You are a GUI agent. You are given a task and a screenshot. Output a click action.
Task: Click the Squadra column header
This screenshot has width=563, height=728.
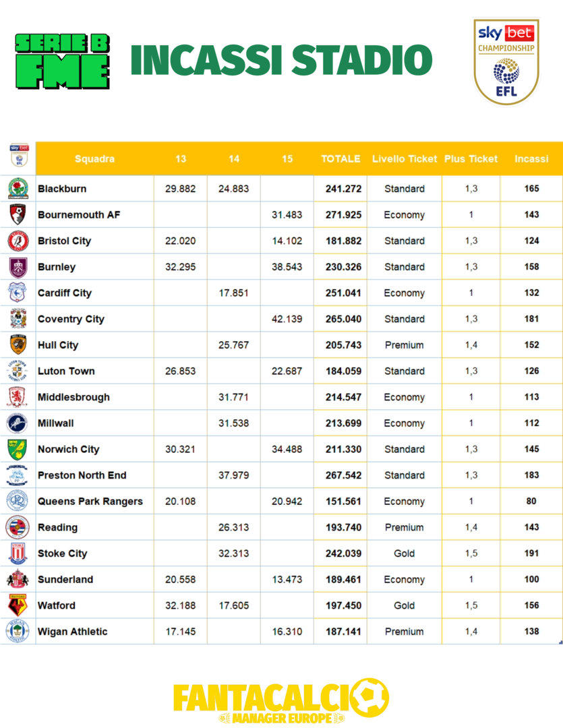click(x=94, y=159)
